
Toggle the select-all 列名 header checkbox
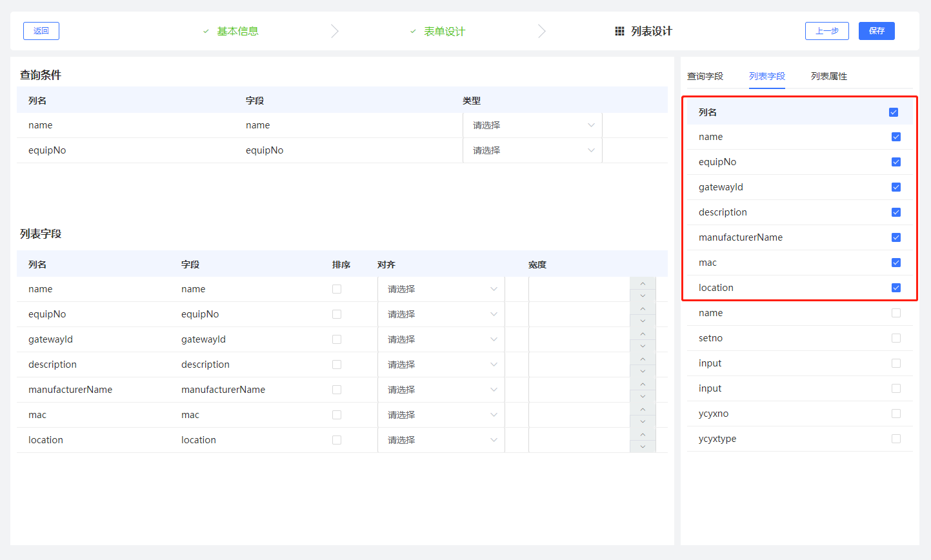[894, 112]
